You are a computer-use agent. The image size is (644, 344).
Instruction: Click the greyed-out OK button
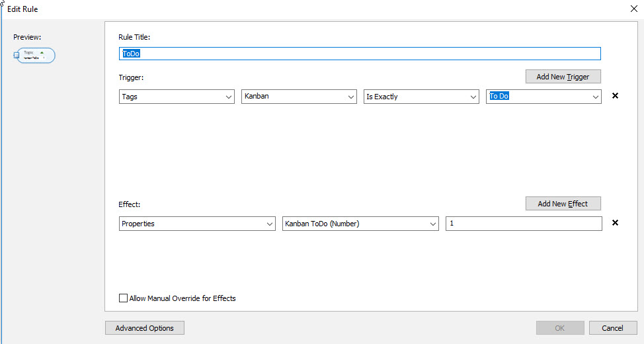point(559,328)
